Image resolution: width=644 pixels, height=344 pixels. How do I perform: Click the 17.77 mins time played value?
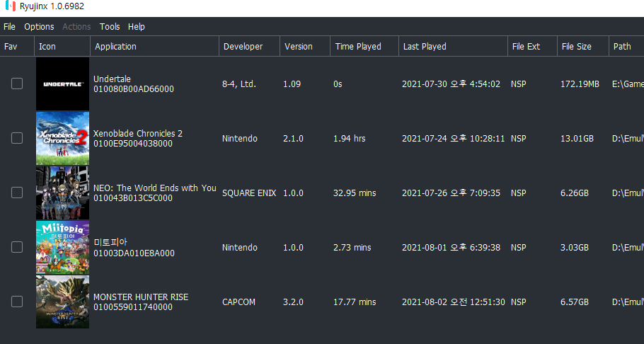click(x=355, y=302)
